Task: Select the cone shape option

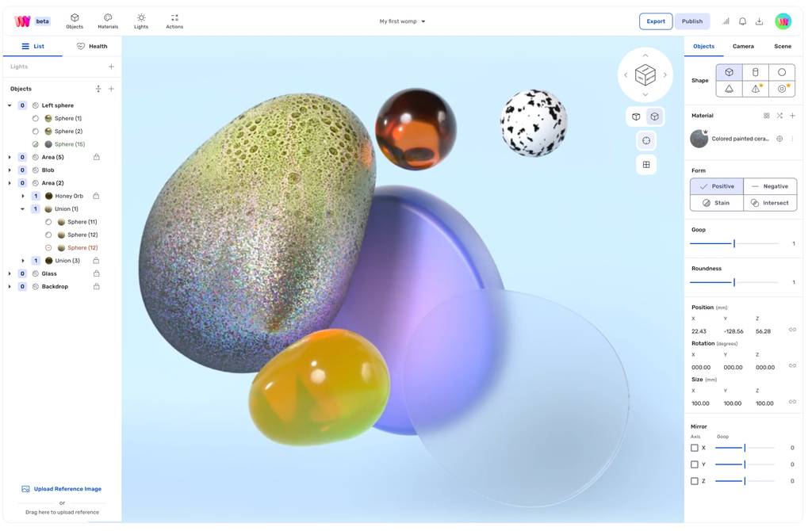Action: 729,89
